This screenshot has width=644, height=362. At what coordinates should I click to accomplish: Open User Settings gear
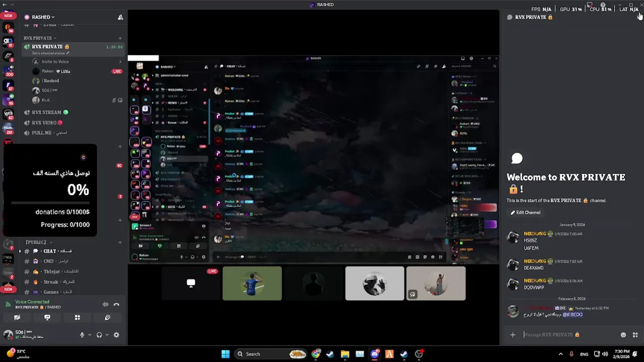coord(117,335)
